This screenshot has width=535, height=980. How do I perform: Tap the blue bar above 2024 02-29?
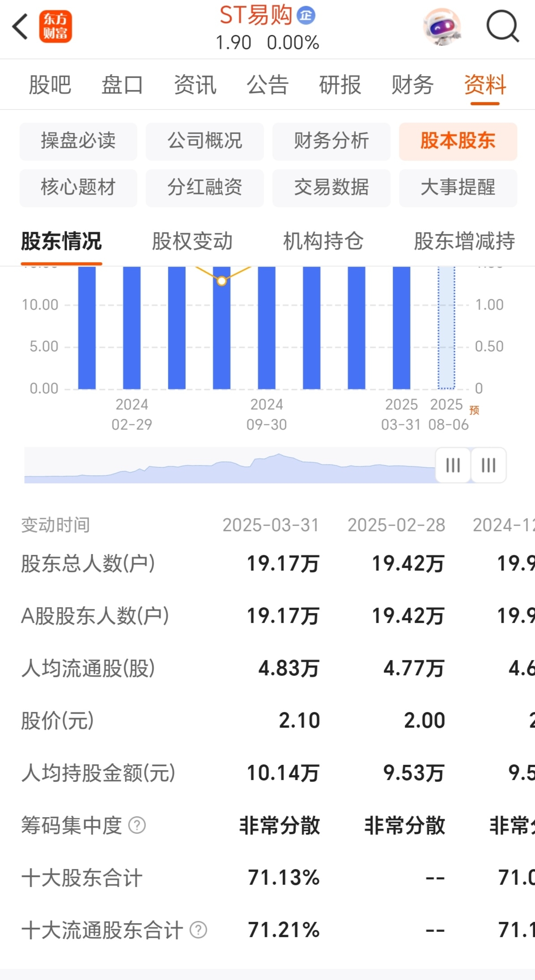click(132, 328)
